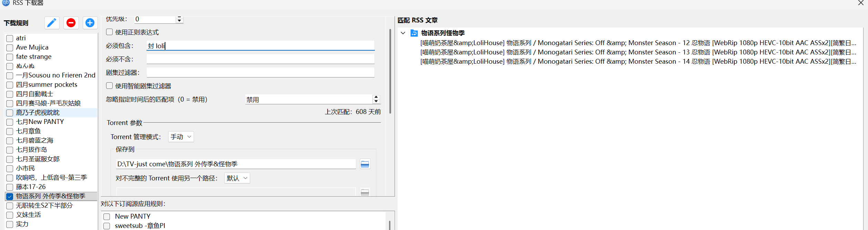Screen dimensions: 868x230
Task: Check the sweetsub -章鱼PI feed checkbox
Action: (x=107, y=226)
